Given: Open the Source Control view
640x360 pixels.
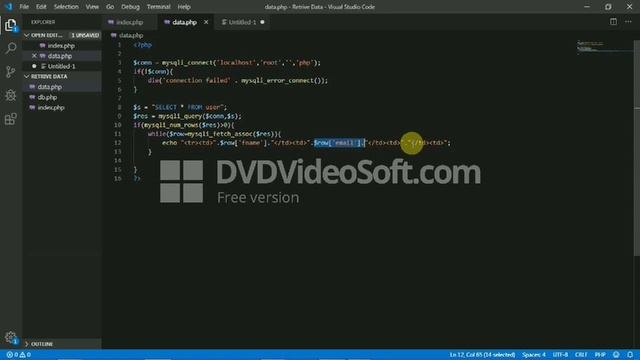Looking at the screenshot, I should (x=11, y=72).
